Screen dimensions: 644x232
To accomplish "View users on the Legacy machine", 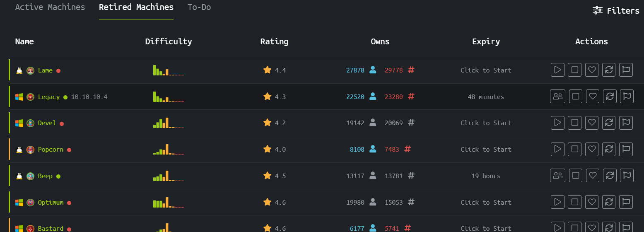I will [x=557, y=97].
